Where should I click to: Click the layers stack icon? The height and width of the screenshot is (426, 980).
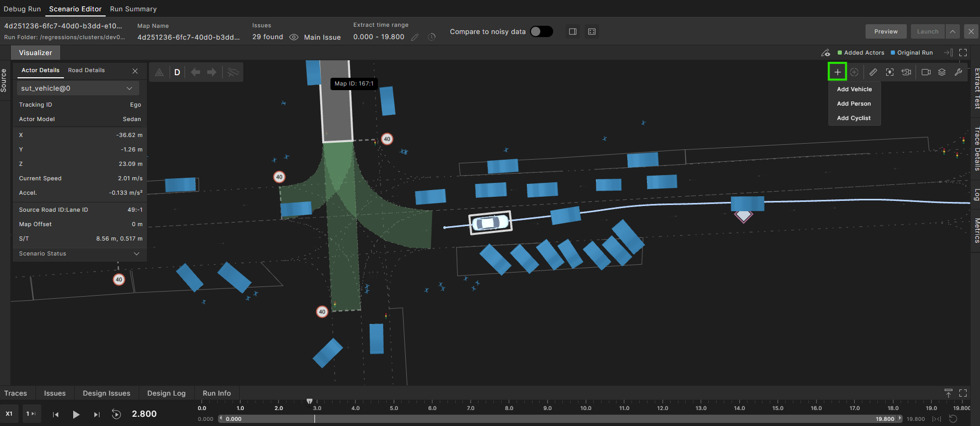(x=942, y=72)
